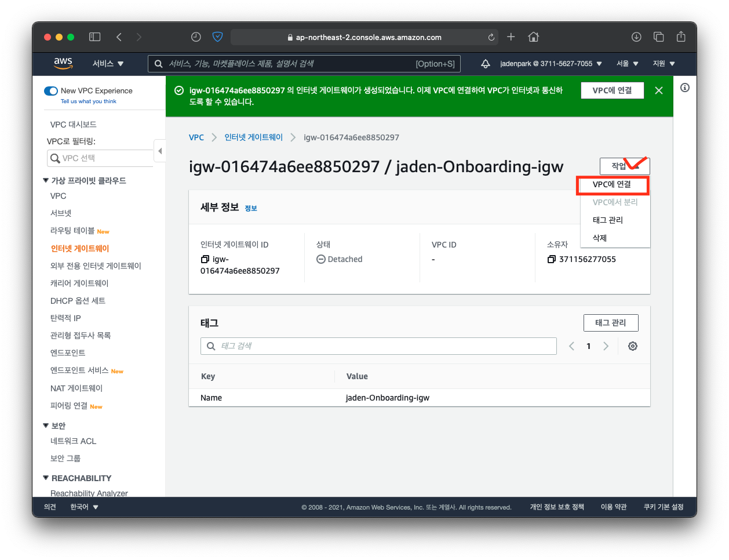Open the 한국어 language dropdown

tap(84, 507)
